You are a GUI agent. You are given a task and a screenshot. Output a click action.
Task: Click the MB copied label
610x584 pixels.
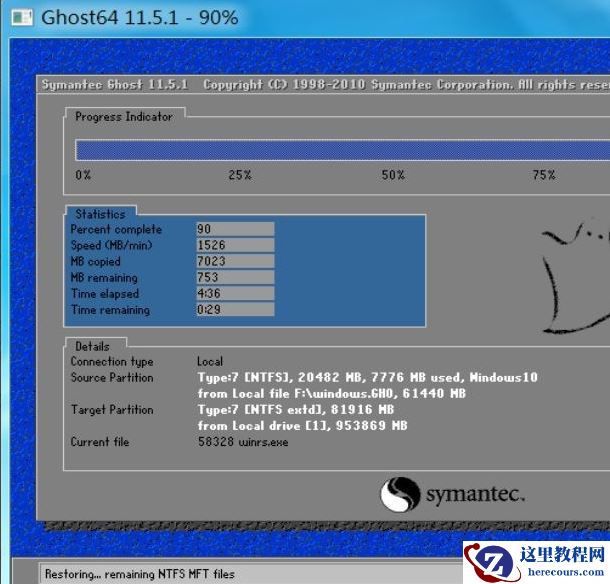[x=96, y=261]
